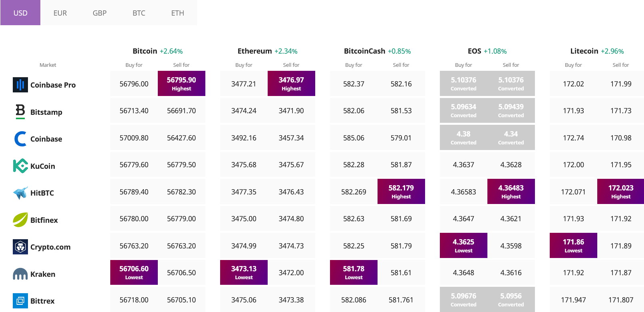Open the Kraken market name link
This screenshot has width=644, height=312.
point(43,274)
